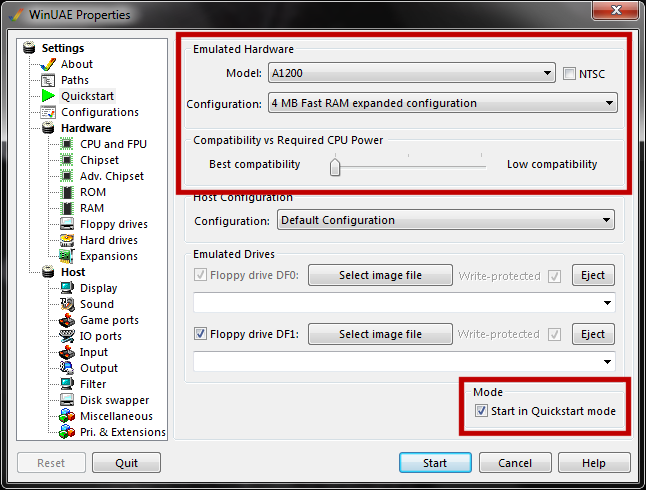Click the CPU and FPU chip icon
The height and width of the screenshot is (490, 646).
(67, 144)
